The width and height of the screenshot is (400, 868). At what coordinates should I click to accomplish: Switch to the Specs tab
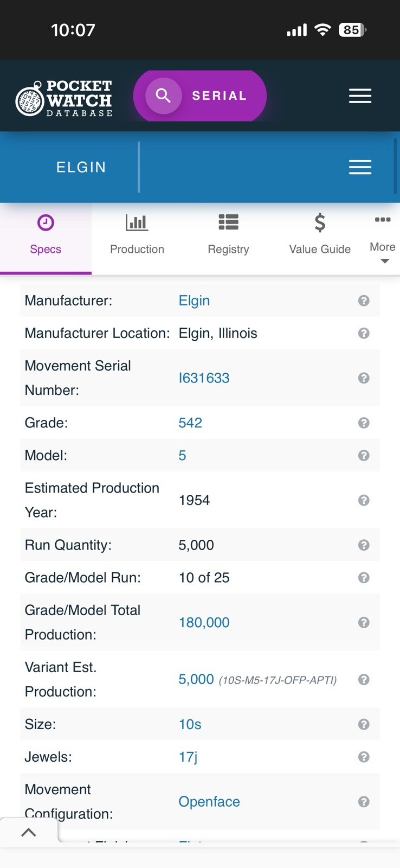tap(46, 238)
